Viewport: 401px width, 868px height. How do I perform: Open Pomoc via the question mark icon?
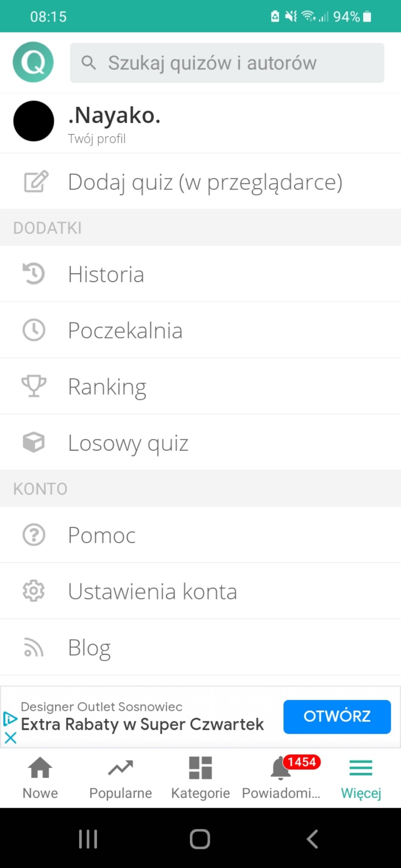(34, 535)
